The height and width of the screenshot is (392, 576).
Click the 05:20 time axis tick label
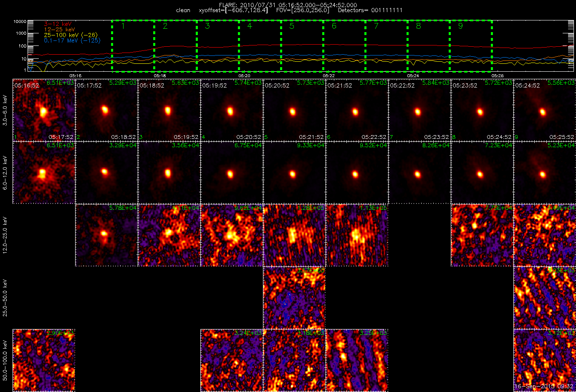coord(244,75)
